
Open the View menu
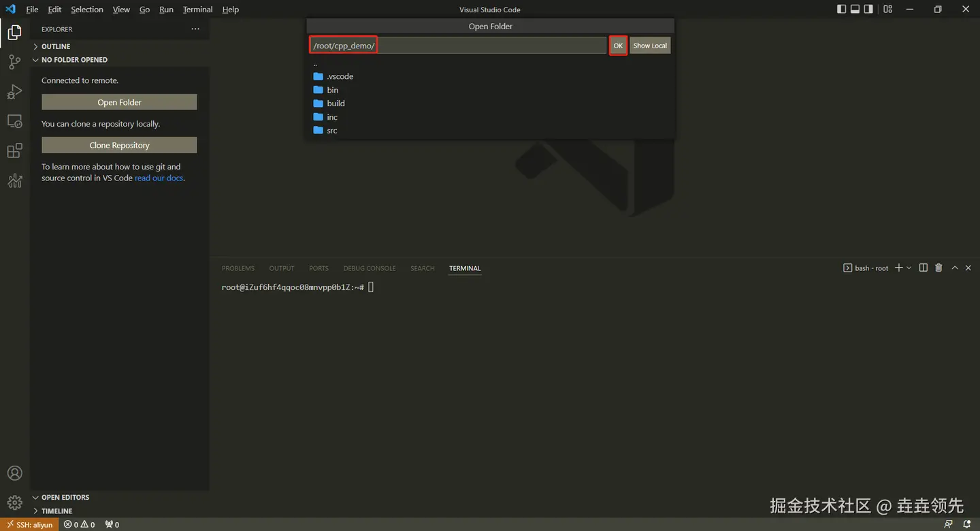[121, 10]
